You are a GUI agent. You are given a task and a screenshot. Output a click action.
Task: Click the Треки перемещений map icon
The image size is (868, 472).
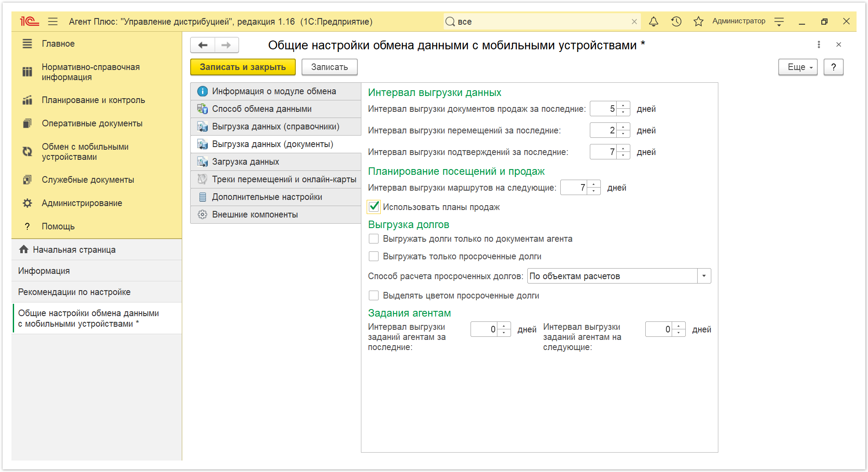202,179
